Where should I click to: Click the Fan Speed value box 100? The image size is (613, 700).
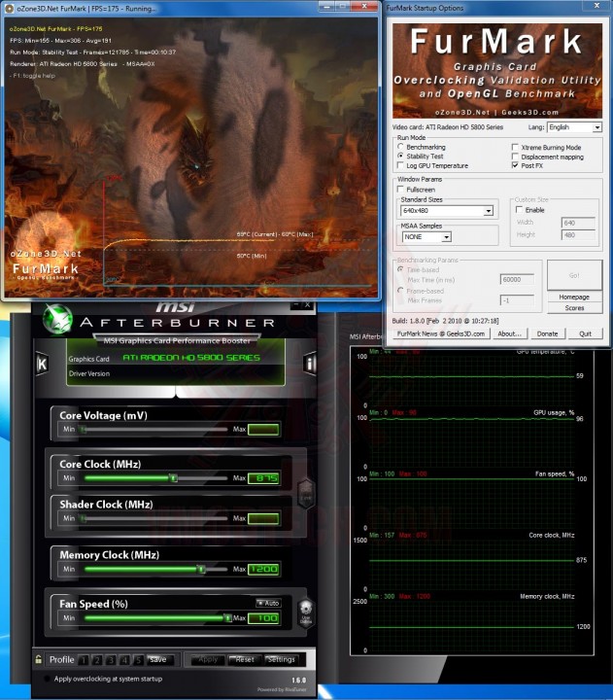[263, 618]
